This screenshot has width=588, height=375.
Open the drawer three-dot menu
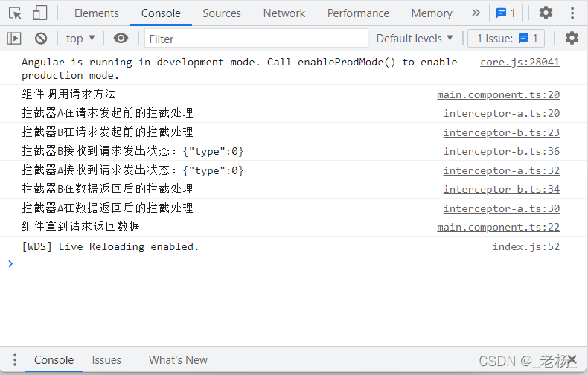click(15, 359)
